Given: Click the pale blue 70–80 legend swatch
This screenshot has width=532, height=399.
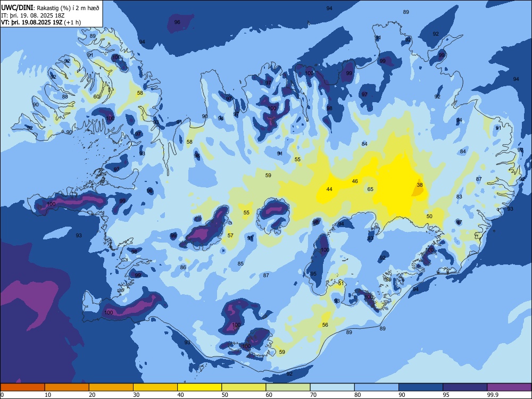Looking at the screenshot, I should [x=332, y=387].
